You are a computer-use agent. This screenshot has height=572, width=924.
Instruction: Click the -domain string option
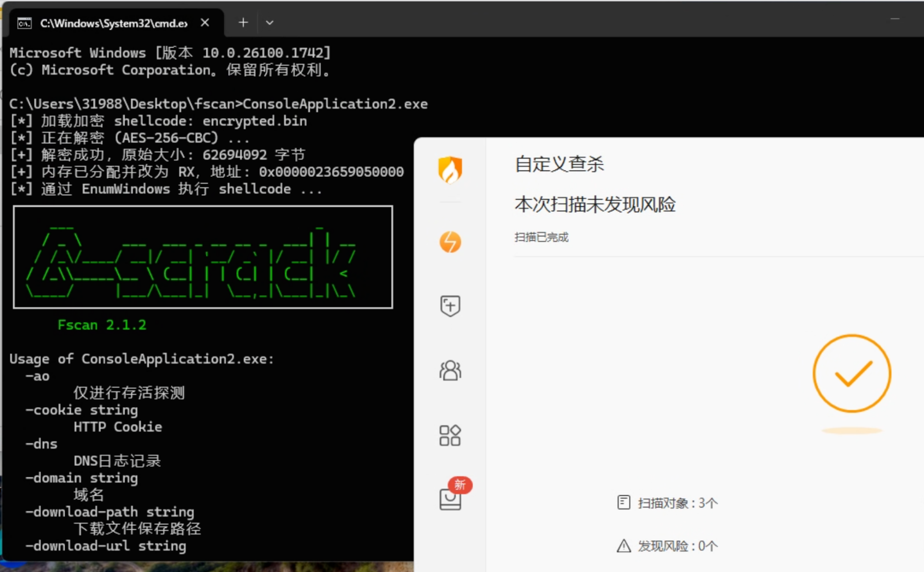point(82,478)
